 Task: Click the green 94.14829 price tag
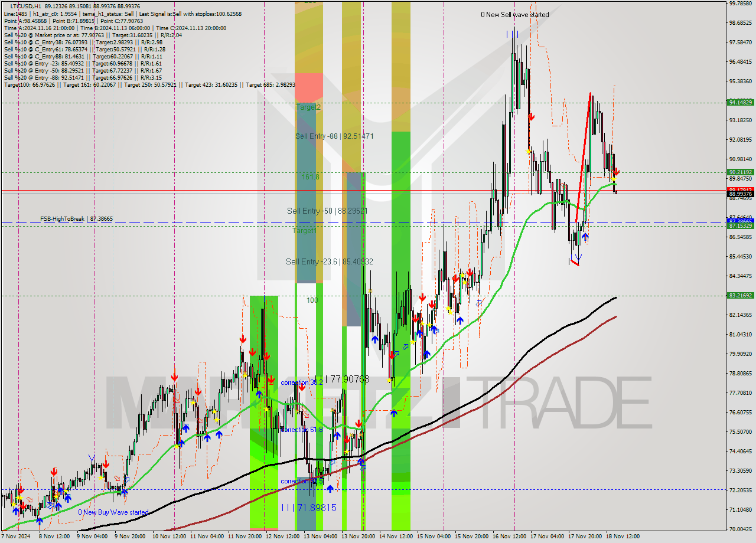click(x=741, y=102)
